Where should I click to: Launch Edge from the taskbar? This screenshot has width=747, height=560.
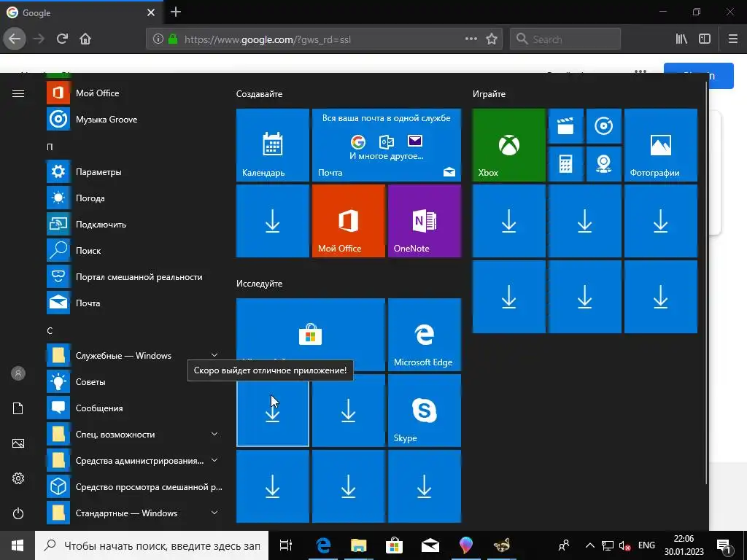click(323, 545)
